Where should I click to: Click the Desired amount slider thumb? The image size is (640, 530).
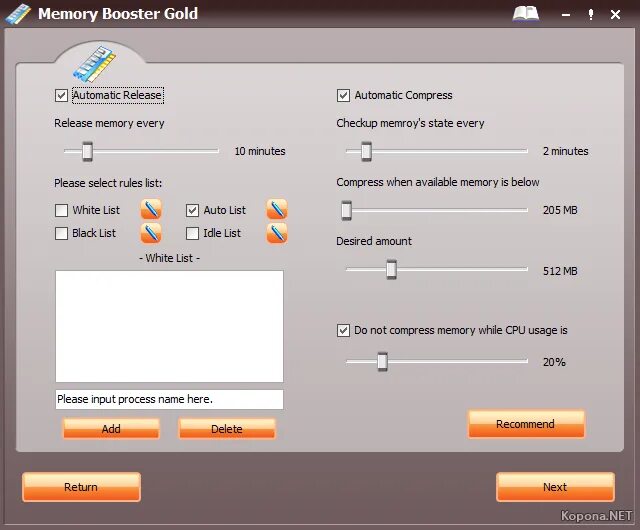pyautogui.click(x=391, y=269)
